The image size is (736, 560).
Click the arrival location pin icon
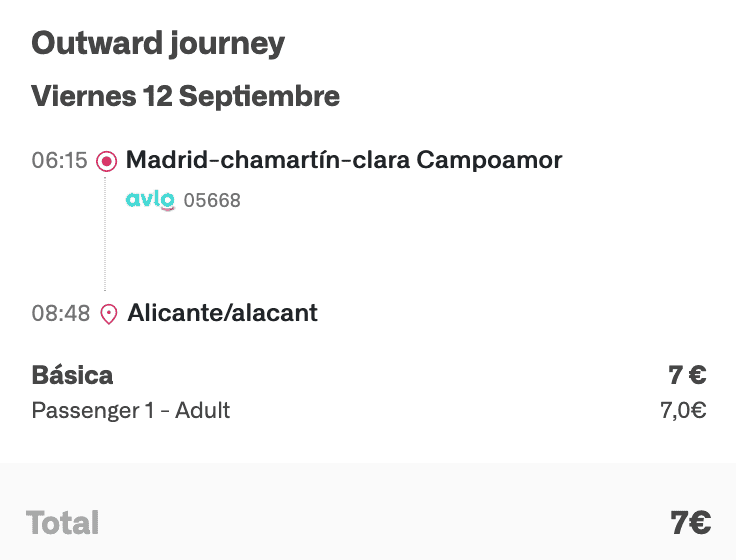point(109,314)
